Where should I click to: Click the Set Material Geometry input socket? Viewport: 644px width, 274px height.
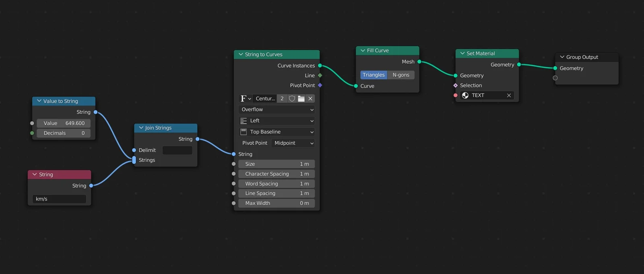(456, 76)
